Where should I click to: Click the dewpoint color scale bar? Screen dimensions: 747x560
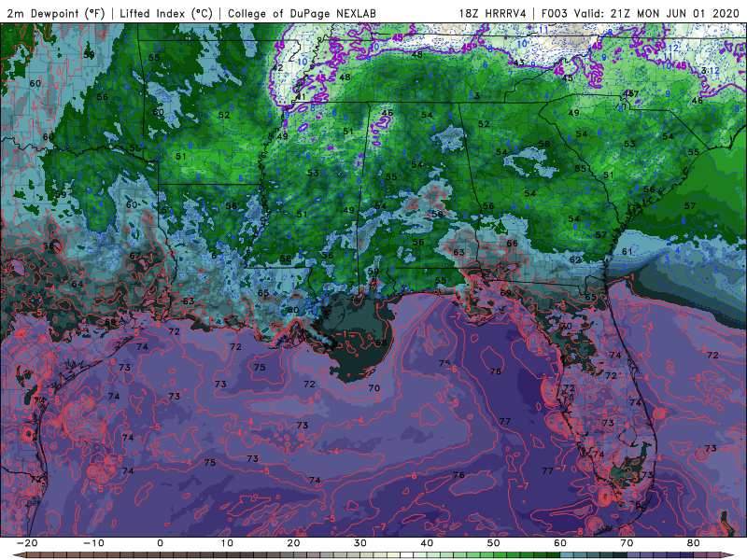(373, 555)
